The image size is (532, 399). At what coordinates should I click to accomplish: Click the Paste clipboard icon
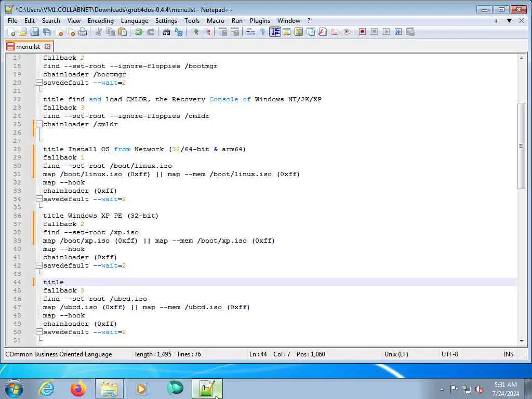(x=123, y=32)
